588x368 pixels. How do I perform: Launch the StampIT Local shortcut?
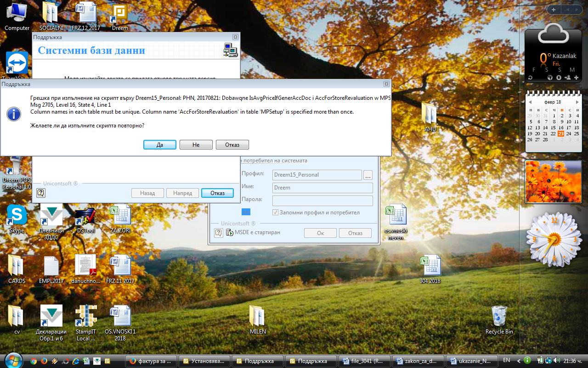point(85,323)
